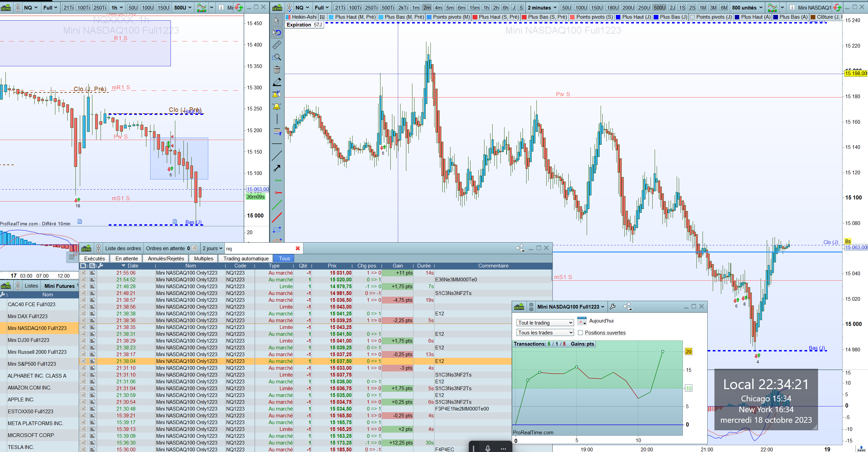Select the pencil drawing tool
This screenshot has width=868, height=452.
[x=277, y=82]
